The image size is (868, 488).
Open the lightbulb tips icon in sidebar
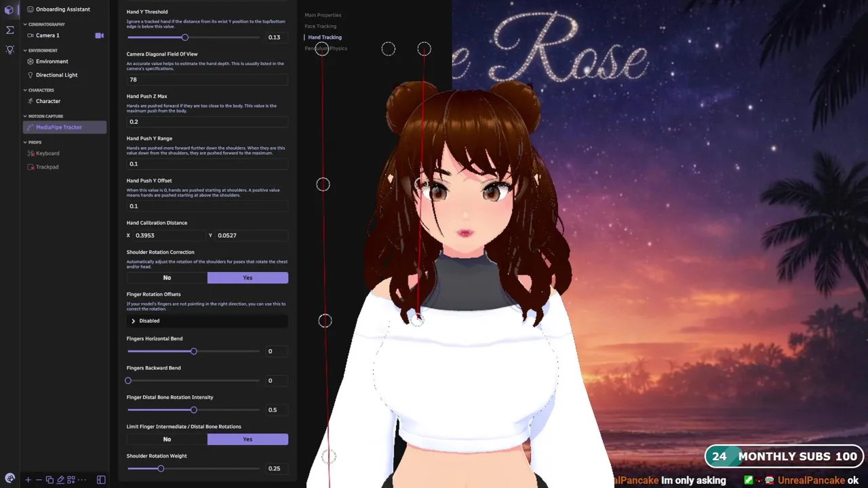pyautogui.click(x=9, y=50)
